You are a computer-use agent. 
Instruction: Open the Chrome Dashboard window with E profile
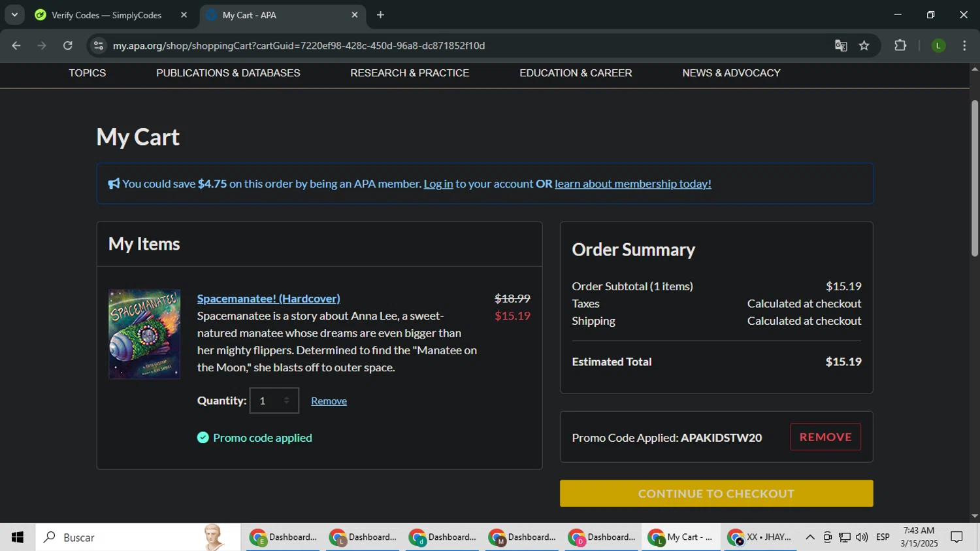(x=283, y=537)
